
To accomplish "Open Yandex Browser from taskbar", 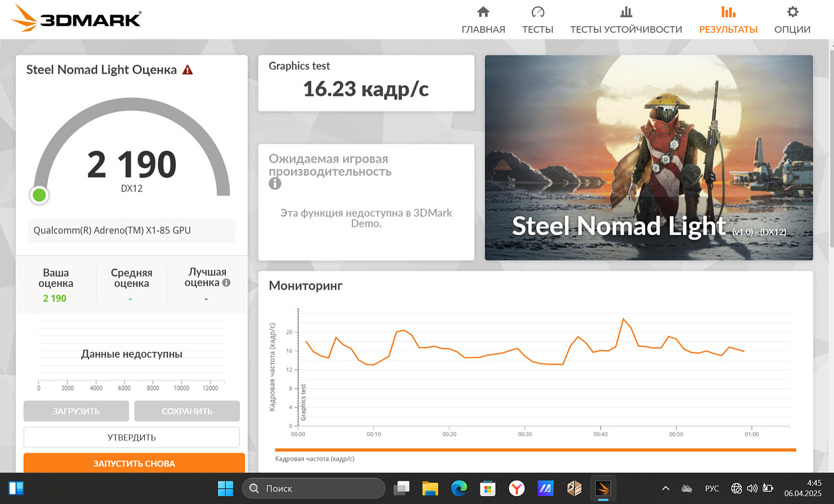I will [517, 488].
